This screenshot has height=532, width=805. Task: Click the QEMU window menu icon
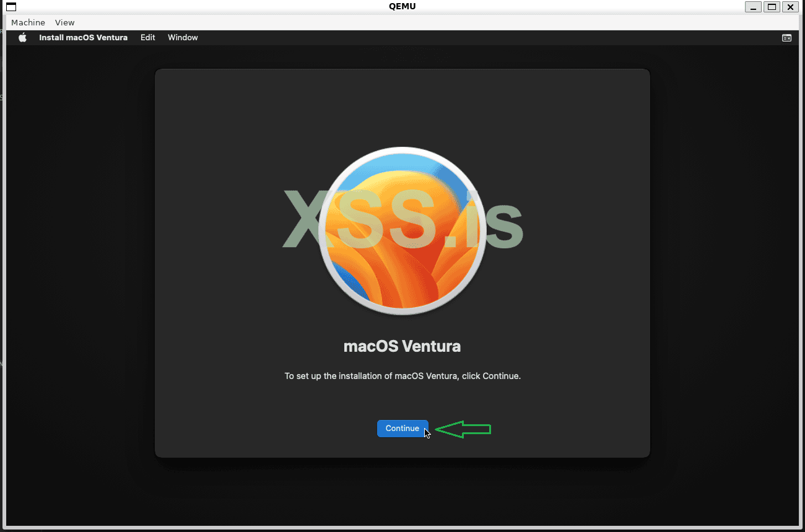tap(11, 7)
